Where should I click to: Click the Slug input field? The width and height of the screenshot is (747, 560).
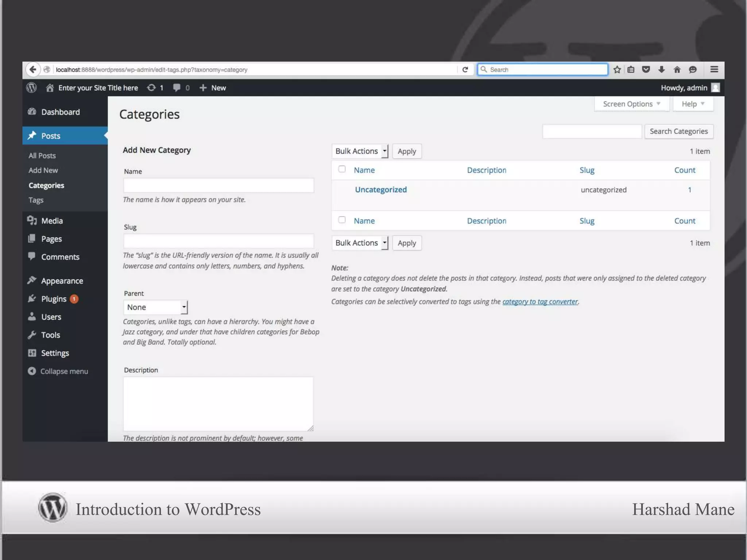tap(218, 241)
